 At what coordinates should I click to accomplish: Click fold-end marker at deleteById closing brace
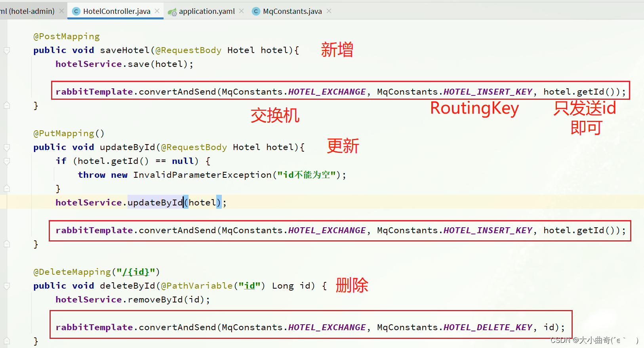[x=7, y=340]
